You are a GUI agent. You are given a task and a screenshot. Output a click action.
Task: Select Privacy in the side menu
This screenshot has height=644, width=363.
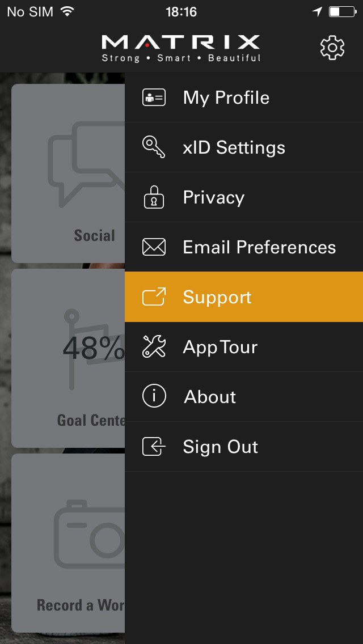(x=244, y=197)
